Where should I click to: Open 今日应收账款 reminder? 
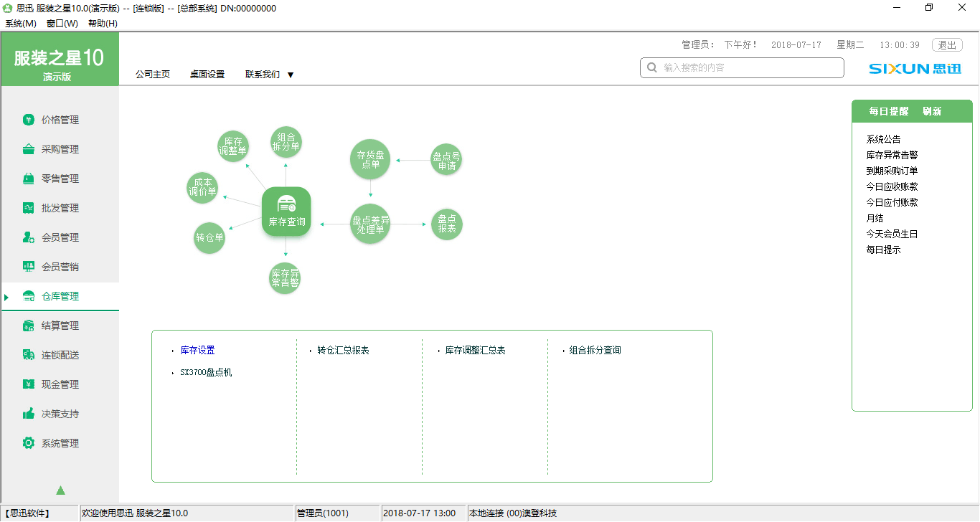pyautogui.click(x=892, y=186)
